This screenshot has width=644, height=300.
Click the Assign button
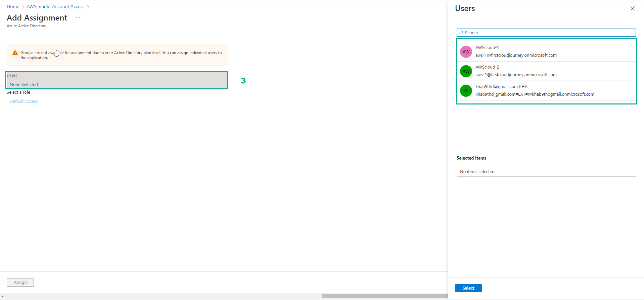click(20, 283)
